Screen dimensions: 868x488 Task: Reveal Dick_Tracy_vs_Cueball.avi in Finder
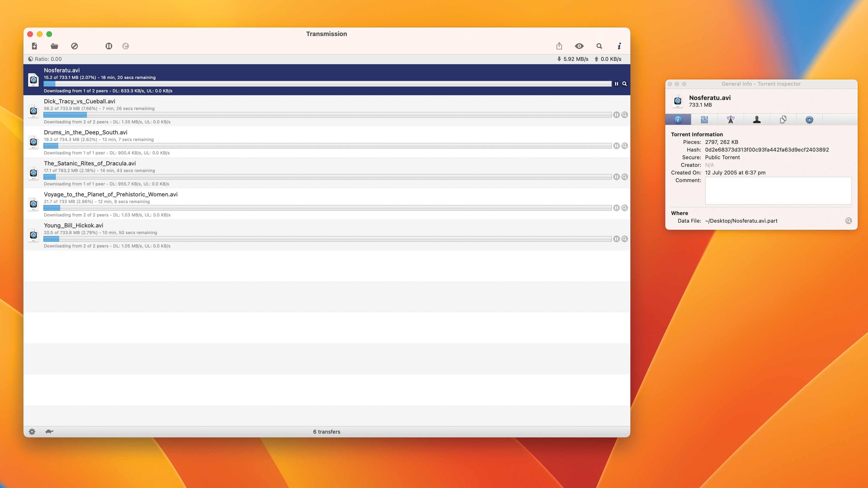click(624, 115)
